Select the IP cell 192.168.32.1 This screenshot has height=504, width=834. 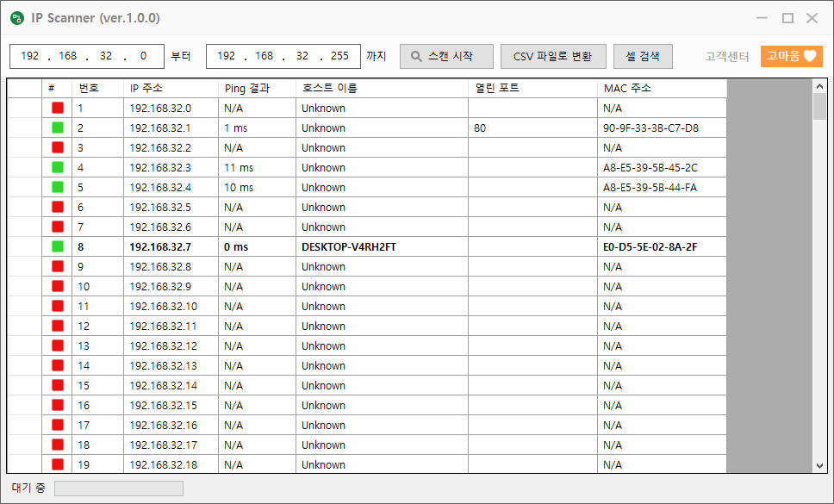(171, 128)
